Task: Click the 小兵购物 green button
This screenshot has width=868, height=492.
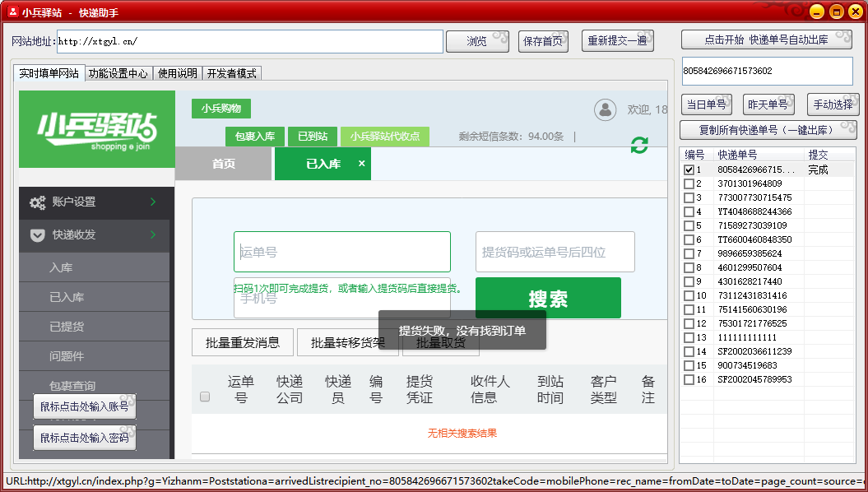Action: click(221, 109)
